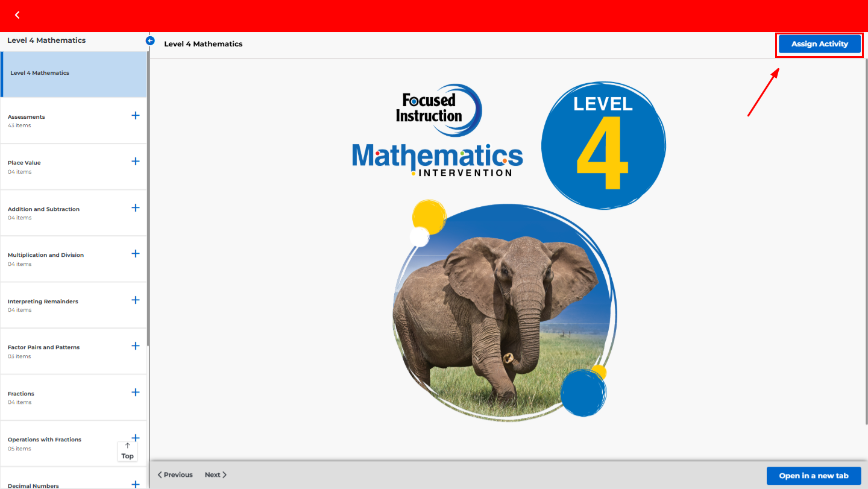868x489 pixels.
Task: Click the plus icon beside Assessments
Action: tap(135, 115)
